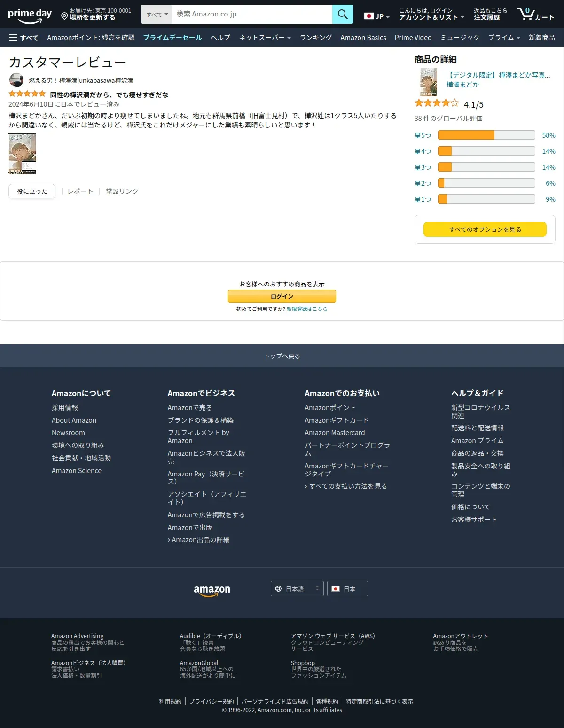
Task: Open ミュージック nav item
Action: click(x=460, y=38)
